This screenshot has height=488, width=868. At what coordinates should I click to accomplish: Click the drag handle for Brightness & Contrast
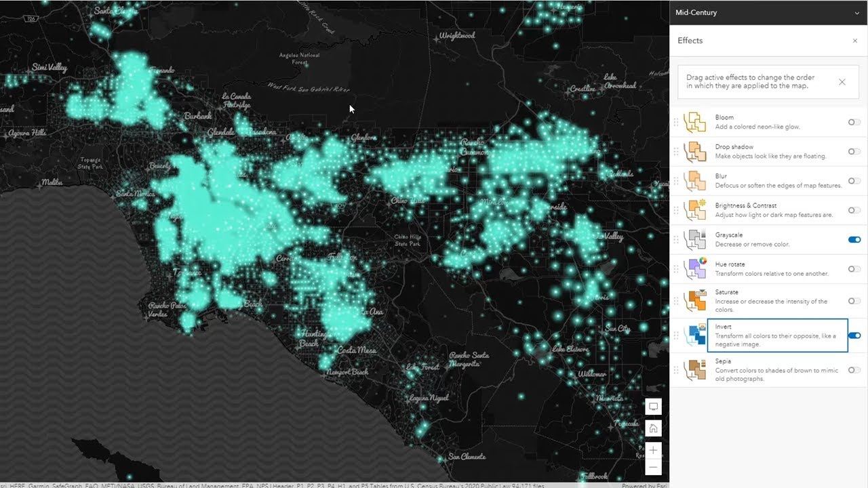click(x=675, y=210)
